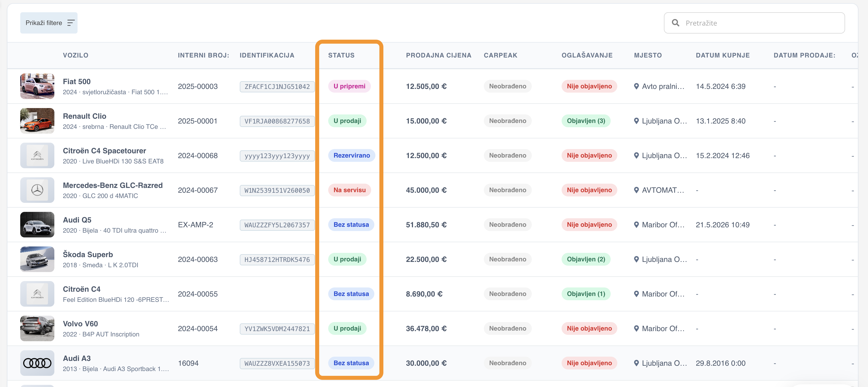Click purchase date 29.8.2016 0:00

720,363
